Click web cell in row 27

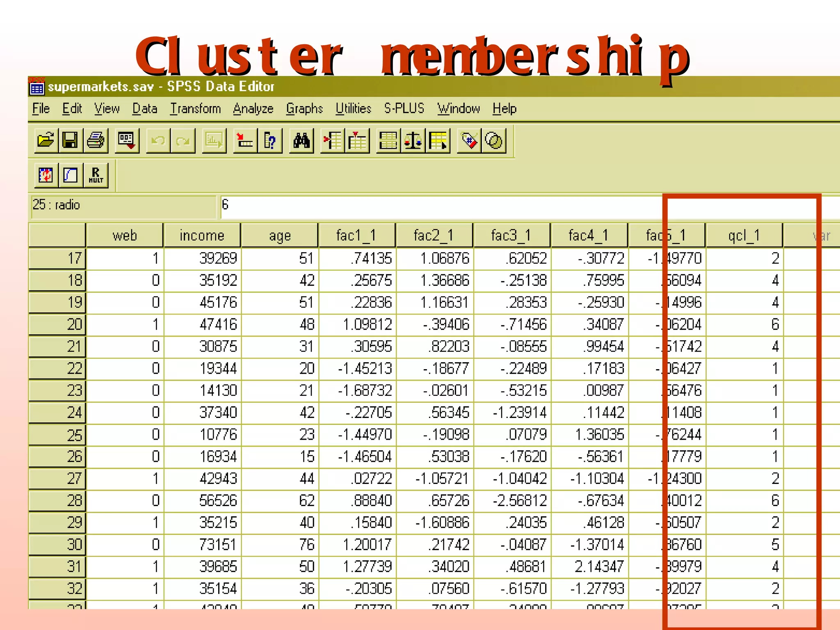pos(125,479)
